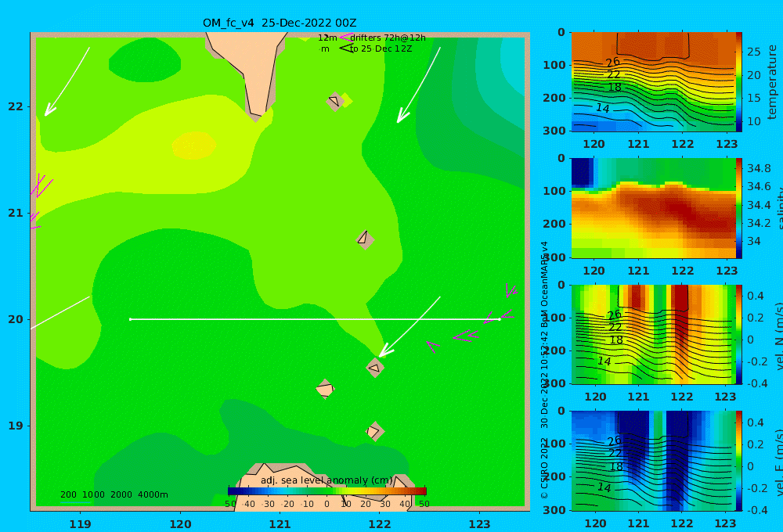Click the 'vel. N (m/s)' axis label
The image size is (783, 532).
[779, 336]
